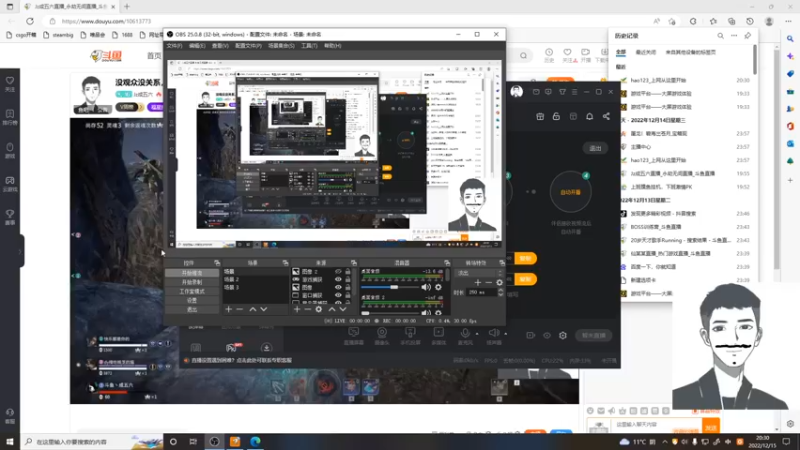This screenshot has width=800, height=450.
Task: Click the transition duration stepper arrows
Action: [501, 292]
